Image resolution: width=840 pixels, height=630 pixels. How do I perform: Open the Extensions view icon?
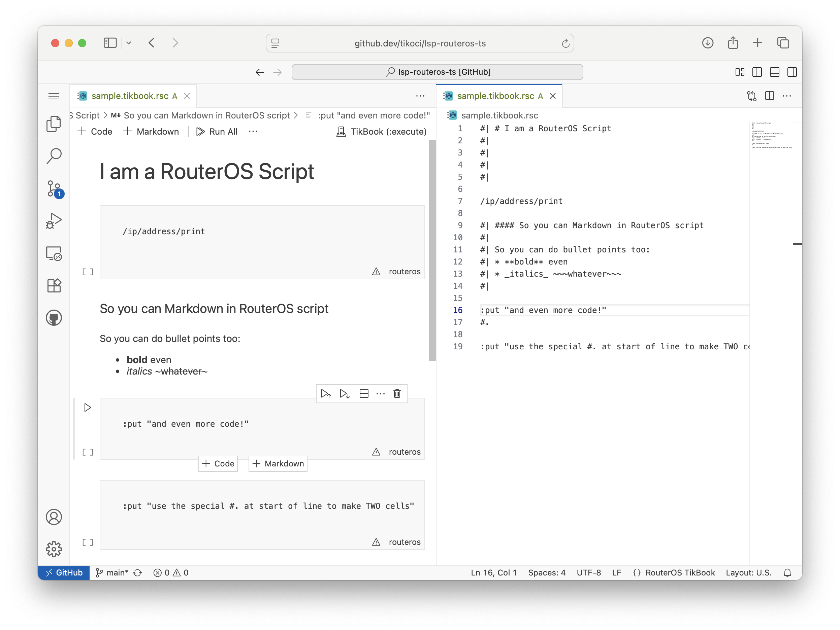click(x=54, y=285)
